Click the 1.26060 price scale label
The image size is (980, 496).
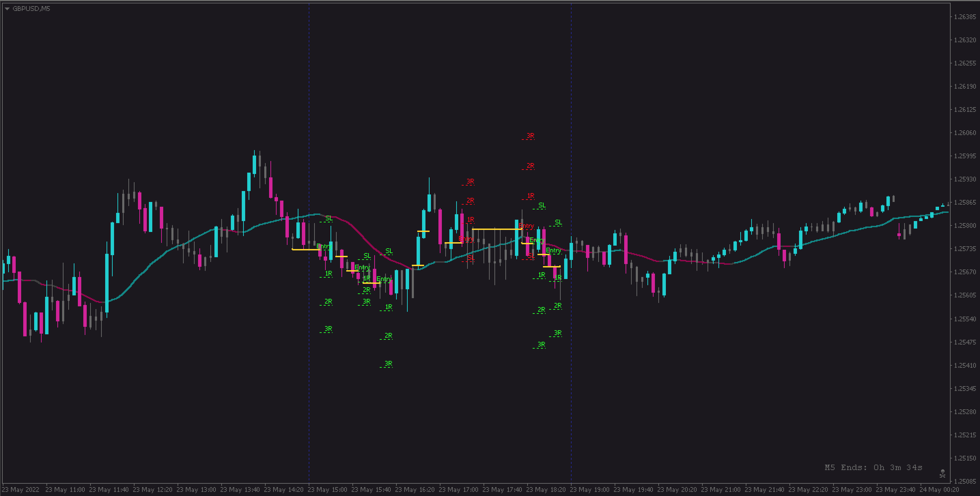[x=965, y=133]
